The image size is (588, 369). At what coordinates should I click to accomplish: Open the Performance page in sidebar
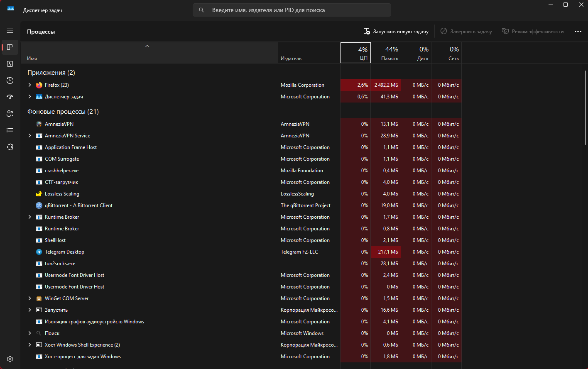click(x=10, y=64)
